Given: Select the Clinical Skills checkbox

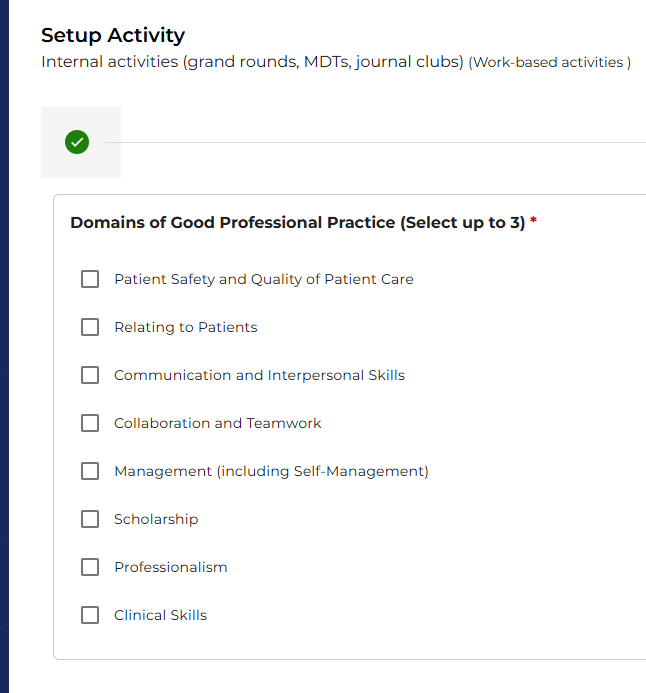Looking at the screenshot, I should pyautogui.click(x=90, y=615).
